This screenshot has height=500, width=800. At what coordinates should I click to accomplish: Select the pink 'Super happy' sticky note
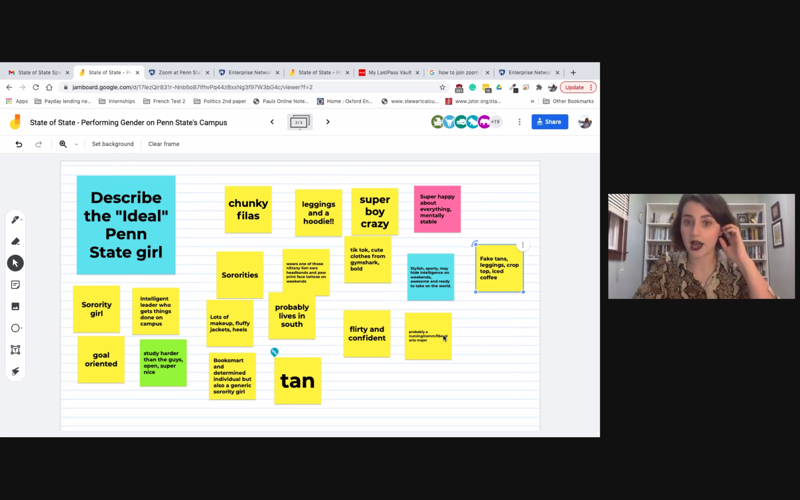pyautogui.click(x=437, y=209)
